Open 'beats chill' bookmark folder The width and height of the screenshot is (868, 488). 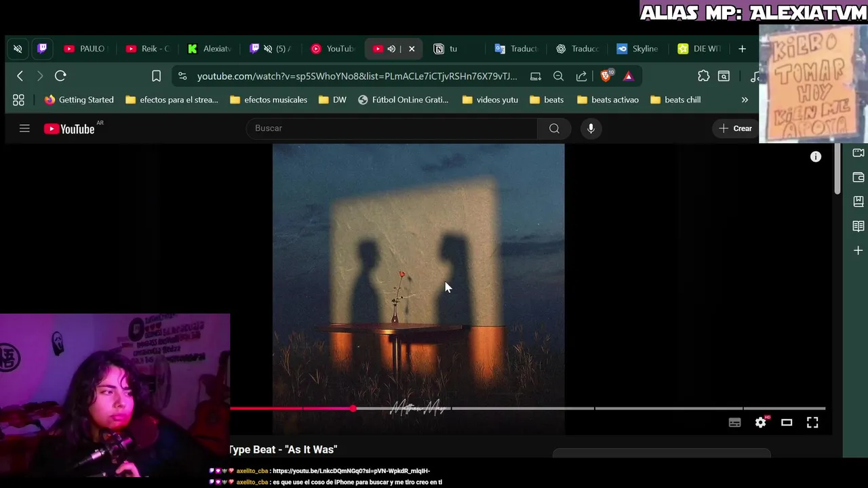pos(675,100)
